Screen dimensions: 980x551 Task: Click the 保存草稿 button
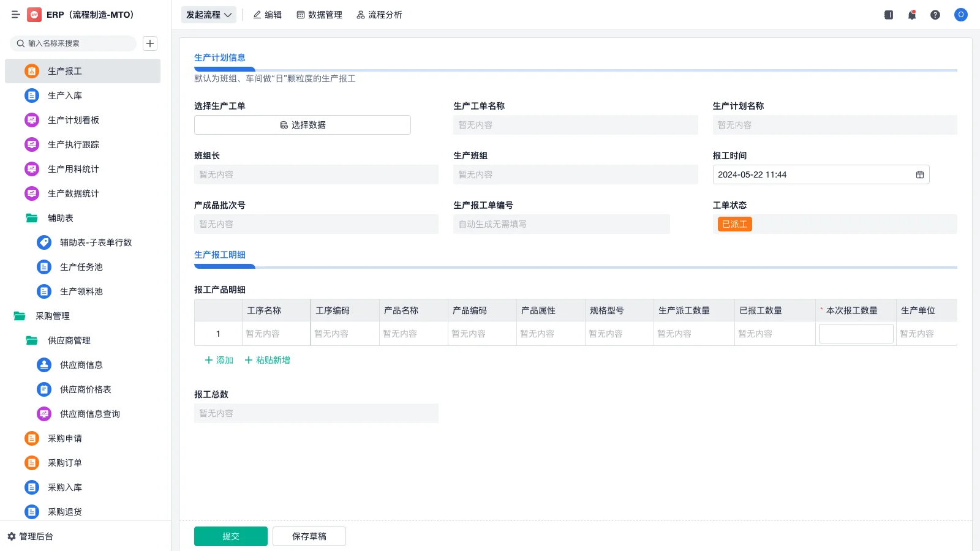pos(309,536)
